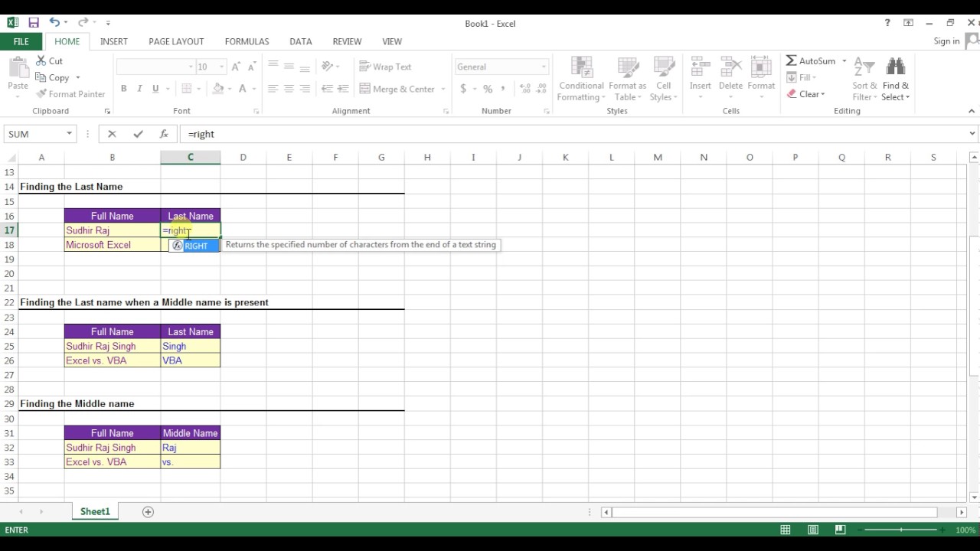Click the Undo arrow icon

(x=54, y=23)
